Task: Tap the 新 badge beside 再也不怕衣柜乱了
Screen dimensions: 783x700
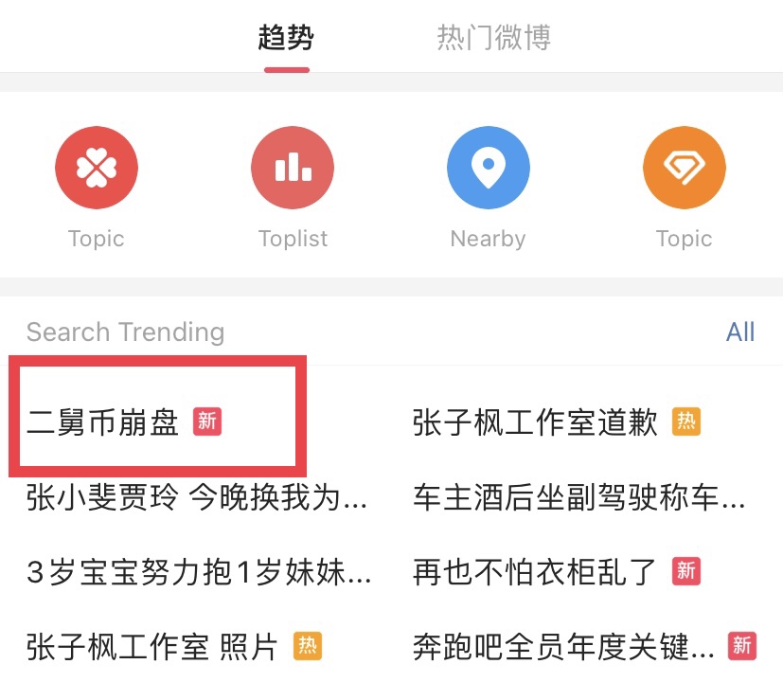Action: point(686,571)
